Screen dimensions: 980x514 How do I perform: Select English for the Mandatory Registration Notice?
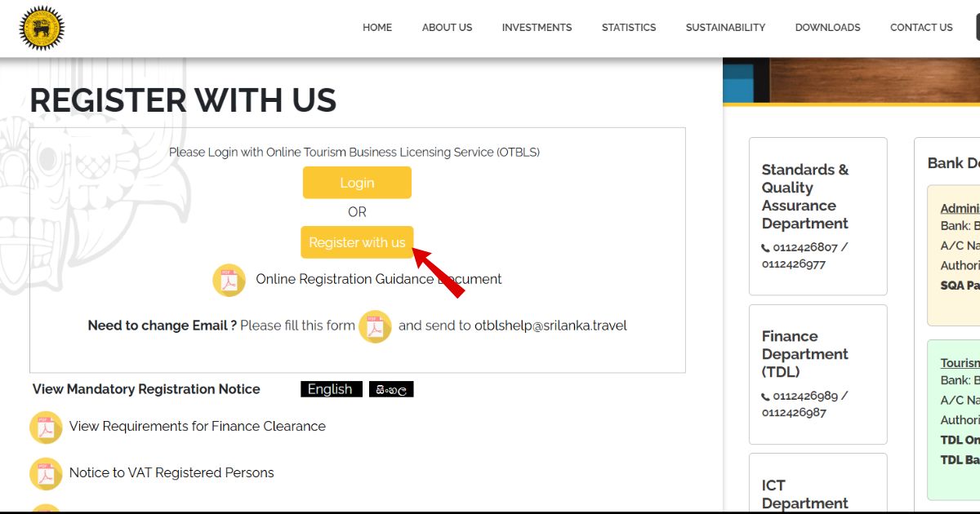331,389
